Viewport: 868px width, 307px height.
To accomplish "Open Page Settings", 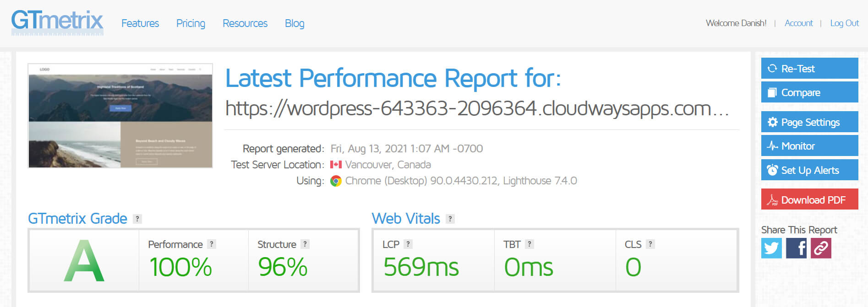I will (810, 122).
